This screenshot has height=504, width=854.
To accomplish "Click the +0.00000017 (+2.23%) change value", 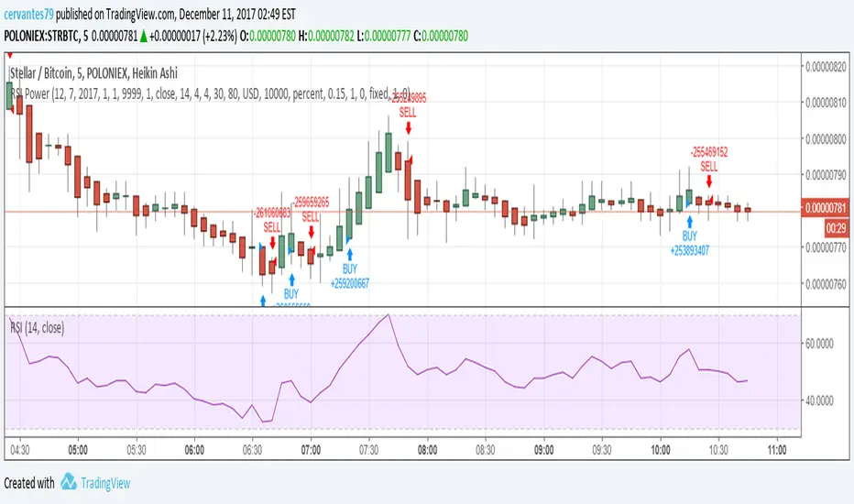I will 193,36.
